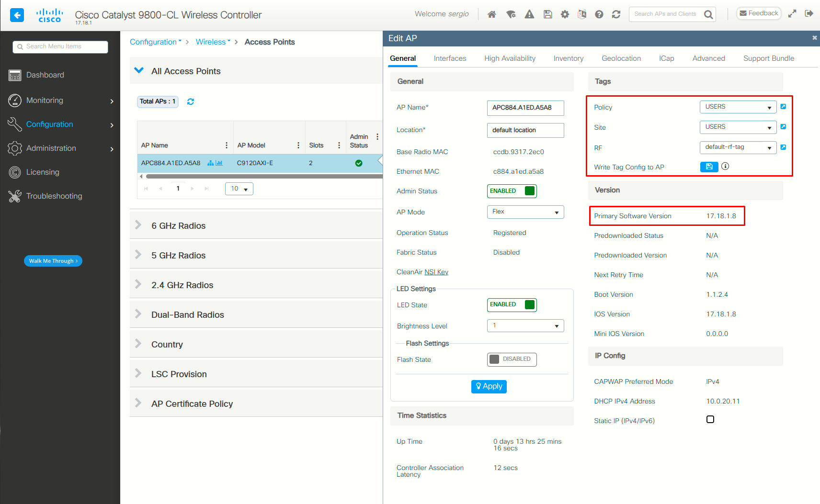Open the RF tag edit link icon
The image size is (820, 504).
(x=783, y=147)
